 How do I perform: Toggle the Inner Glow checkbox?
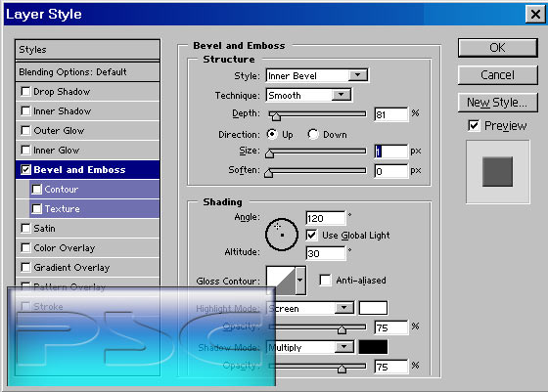click(25, 151)
